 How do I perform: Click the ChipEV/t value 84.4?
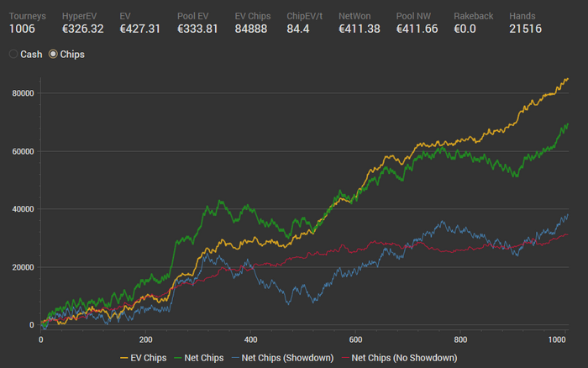(x=298, y=29)
